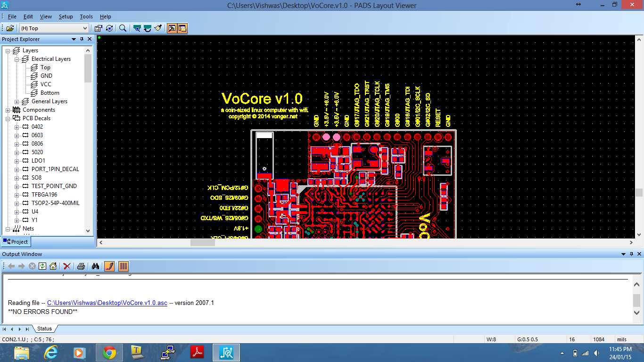Viewport: 644px width, 362px height.
Task: Switch to the Status tab
Action: tap(45, 329)
